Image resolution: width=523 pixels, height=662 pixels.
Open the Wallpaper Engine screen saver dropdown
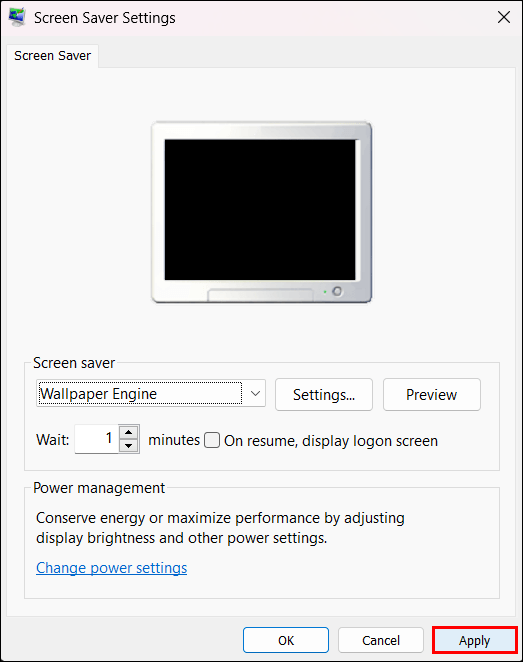(x=151, y=393)
